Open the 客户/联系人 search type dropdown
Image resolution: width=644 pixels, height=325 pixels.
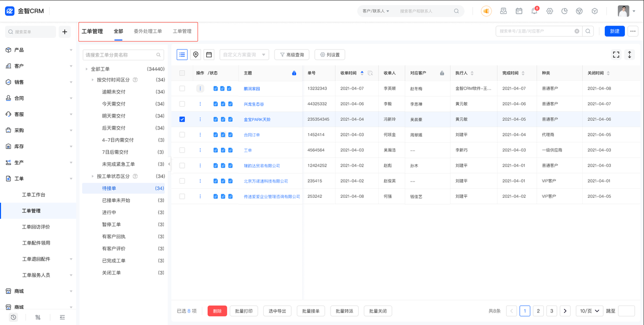[x=376, y=11]
